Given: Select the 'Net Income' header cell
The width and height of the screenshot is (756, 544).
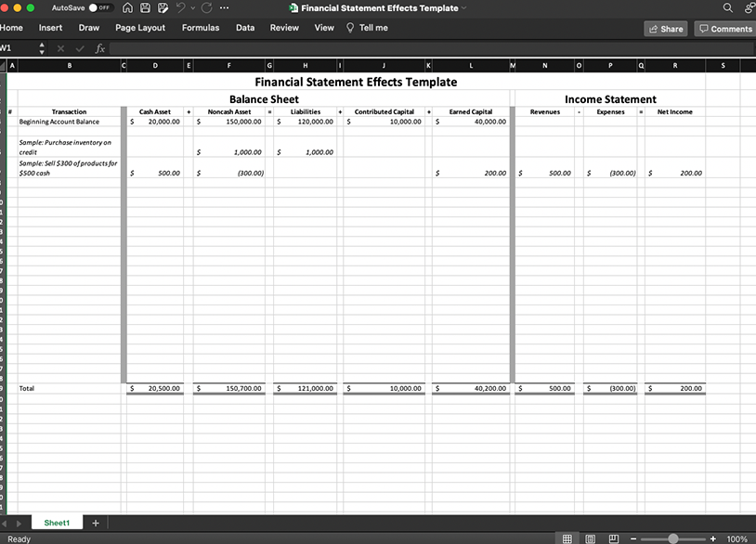Looking at the screenshot, I should click(x=675, y=111).
